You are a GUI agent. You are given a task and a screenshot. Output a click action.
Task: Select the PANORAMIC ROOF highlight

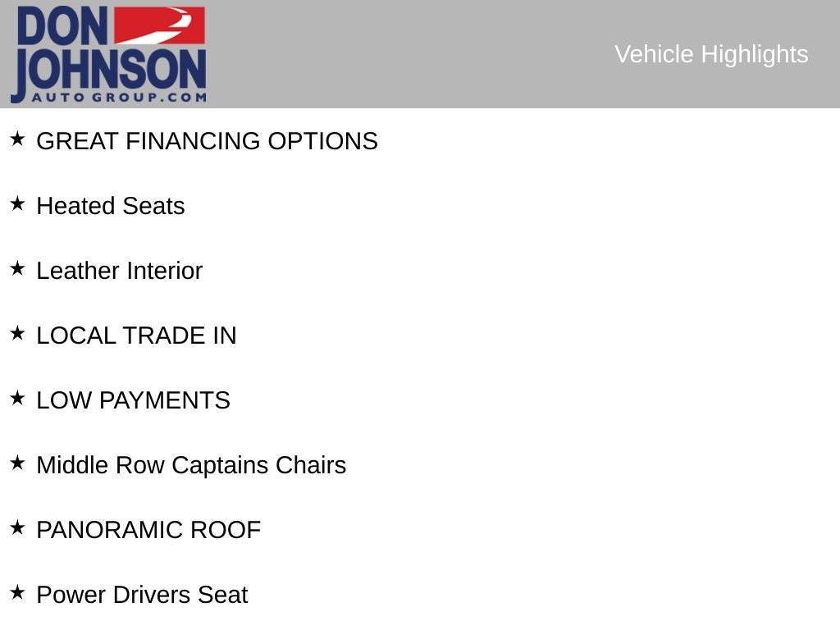point(148,530)
